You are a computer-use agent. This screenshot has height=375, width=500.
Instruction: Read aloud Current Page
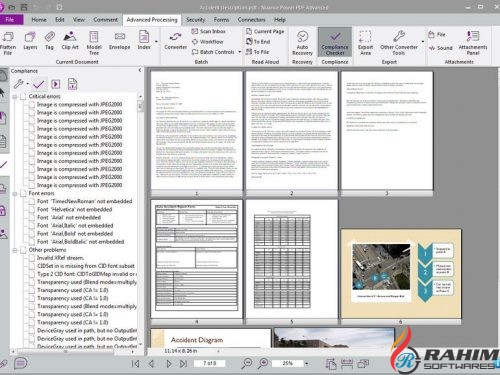(x=265, y=31)
